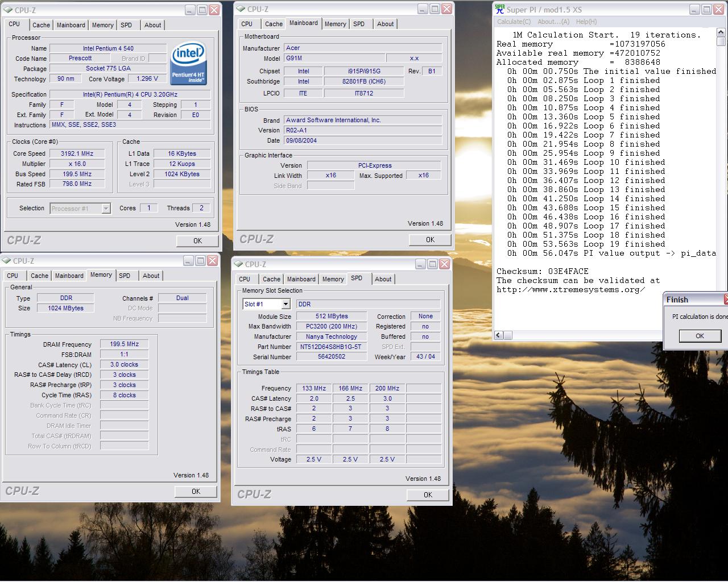
Task: Switch to Memory tab in SPD window
Action: (x=333, y=279)
